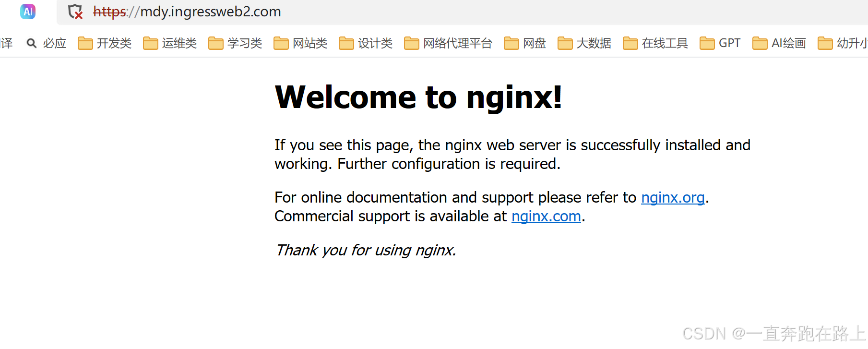Open the 学习类 bookmark folder
This screenshot has width=868, height=349.
coord(235,43)
